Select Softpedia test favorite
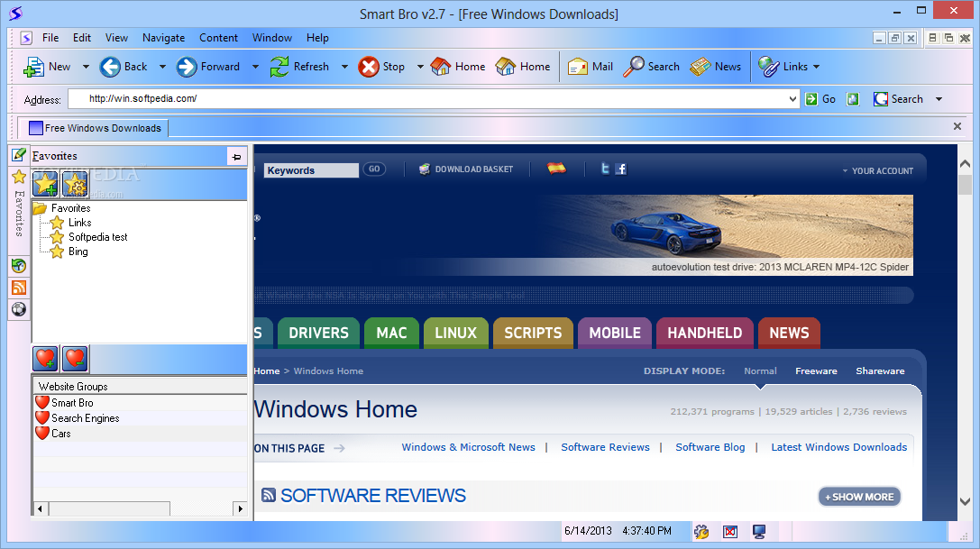980x549 pixels. click(x=97, y=237)
